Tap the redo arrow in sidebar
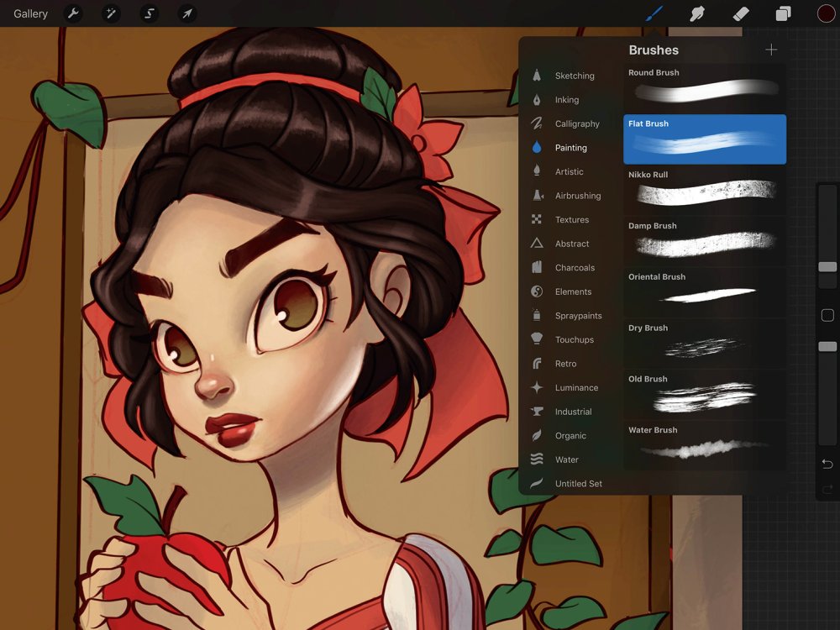The height and width of the screenshot is (630, 840). pyautogui.click(x=827, y=489)
